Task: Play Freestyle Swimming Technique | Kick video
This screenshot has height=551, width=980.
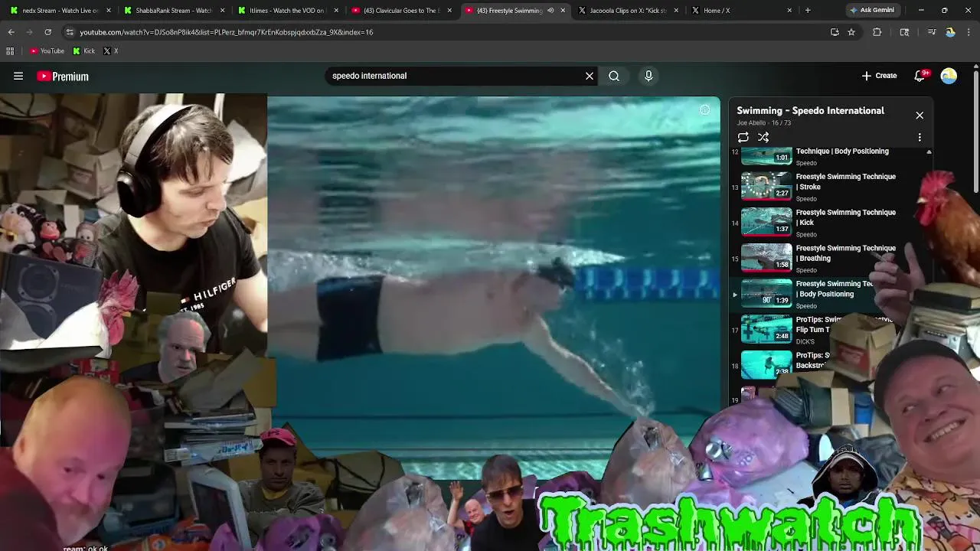Action: pos(831,223)
